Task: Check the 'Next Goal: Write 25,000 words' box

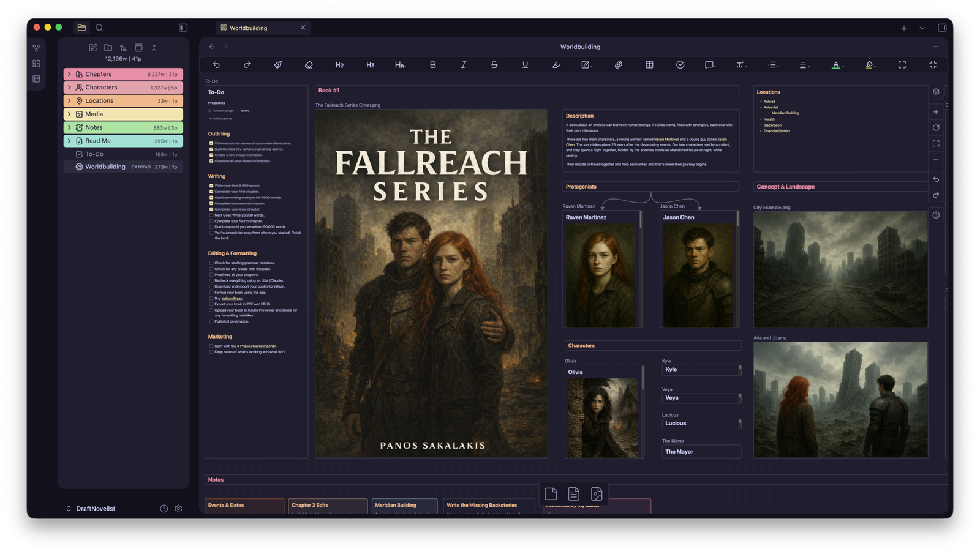Action: (211, 215)
